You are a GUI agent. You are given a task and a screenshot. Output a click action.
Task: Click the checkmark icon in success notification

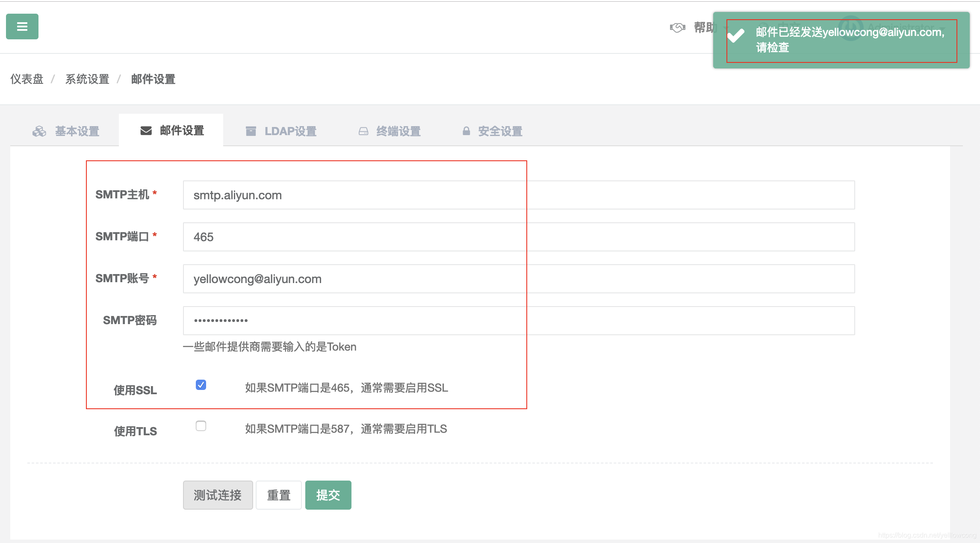(736, 35)
